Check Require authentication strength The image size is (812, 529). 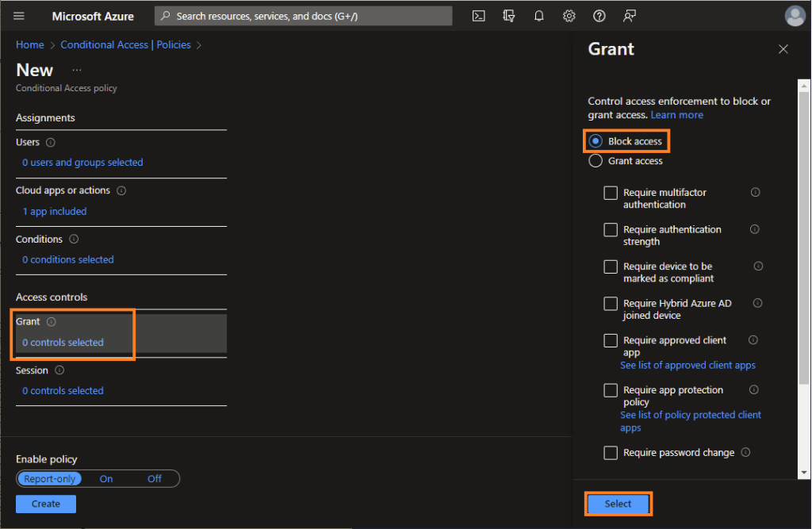(611, 229)
